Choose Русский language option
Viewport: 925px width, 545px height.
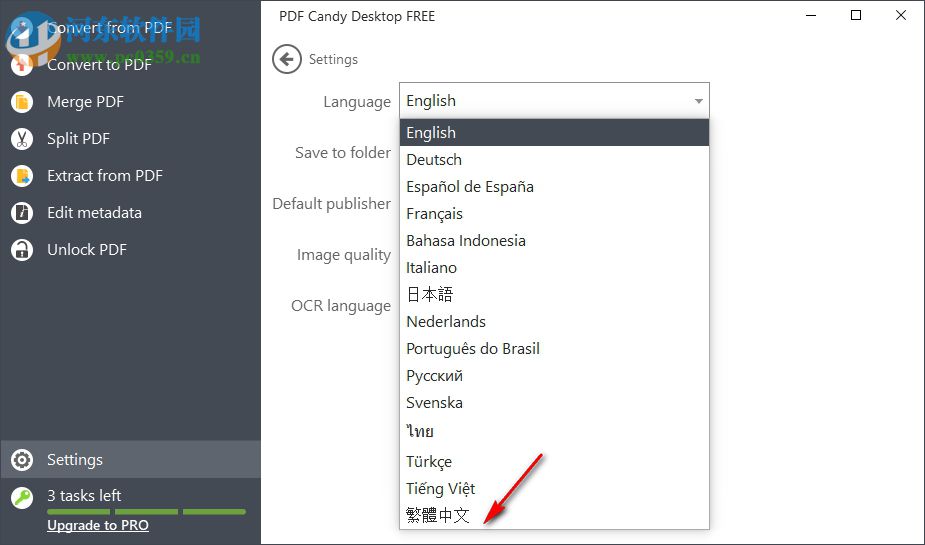(x=555, y=376)
